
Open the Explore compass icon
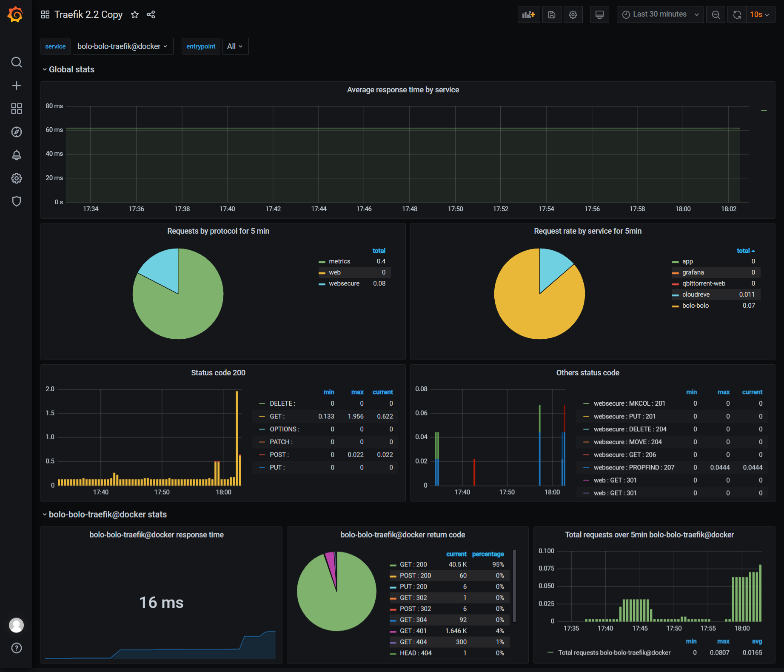(x=16, y=132)
